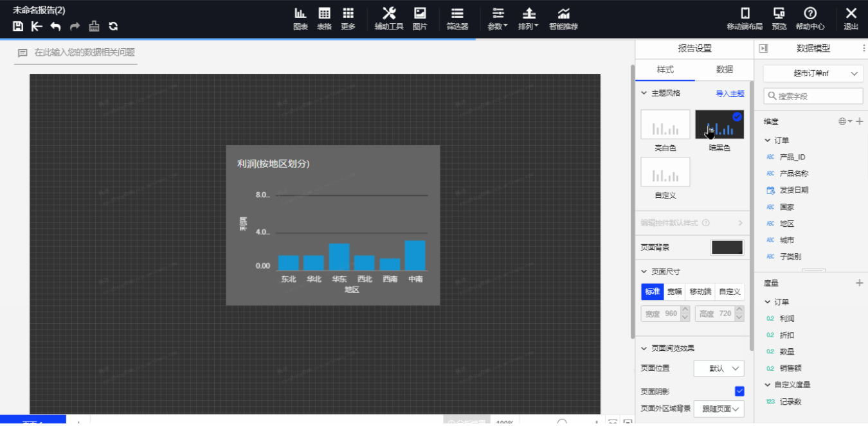Click the 预览 preview icon
This screenshot has width=868, height=426.
[779, 19]
